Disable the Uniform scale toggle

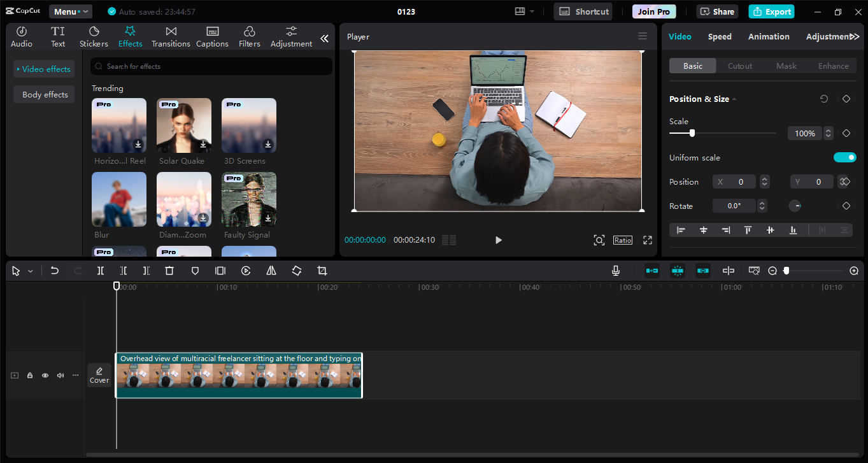pos(844,157)
